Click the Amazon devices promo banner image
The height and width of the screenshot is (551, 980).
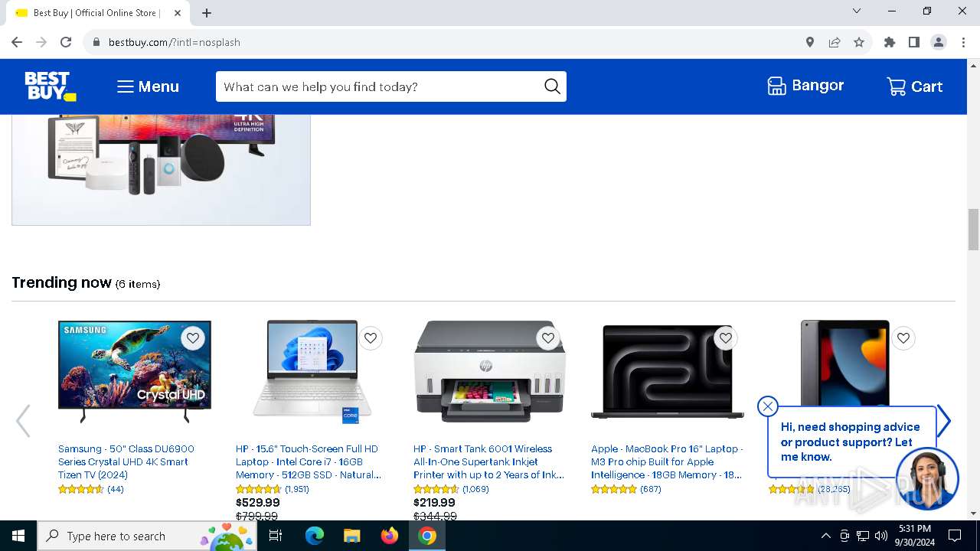161,170
